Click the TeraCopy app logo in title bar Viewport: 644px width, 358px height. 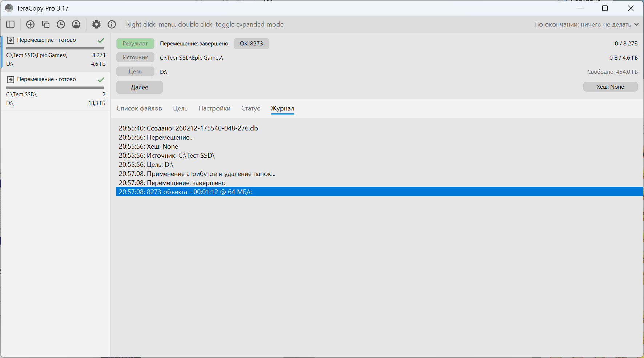click(9, 8)
